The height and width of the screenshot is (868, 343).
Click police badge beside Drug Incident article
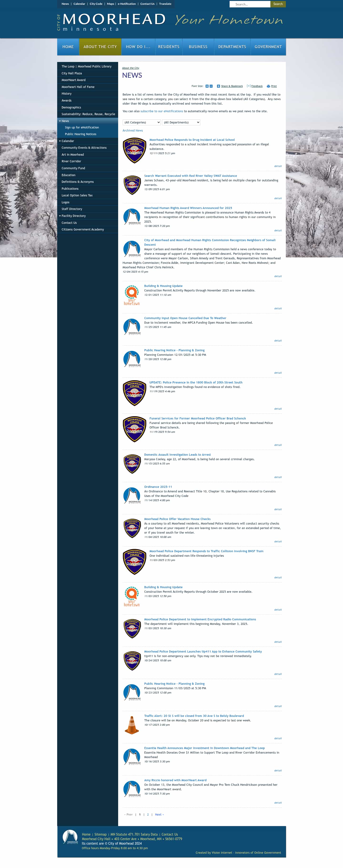134,150
